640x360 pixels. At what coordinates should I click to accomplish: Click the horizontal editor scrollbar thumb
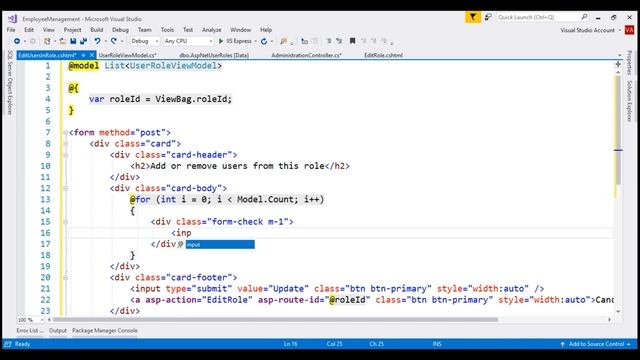[x=275, y=320]
